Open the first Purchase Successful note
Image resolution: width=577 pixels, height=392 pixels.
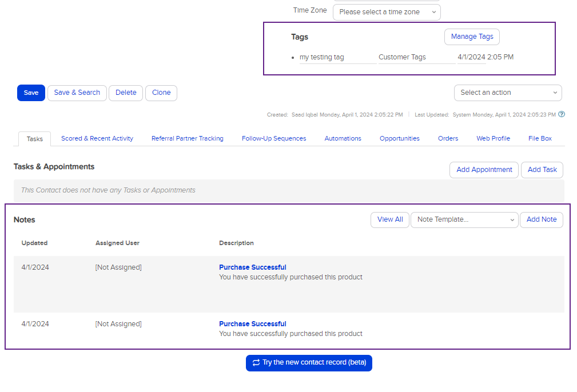point(252,267)
